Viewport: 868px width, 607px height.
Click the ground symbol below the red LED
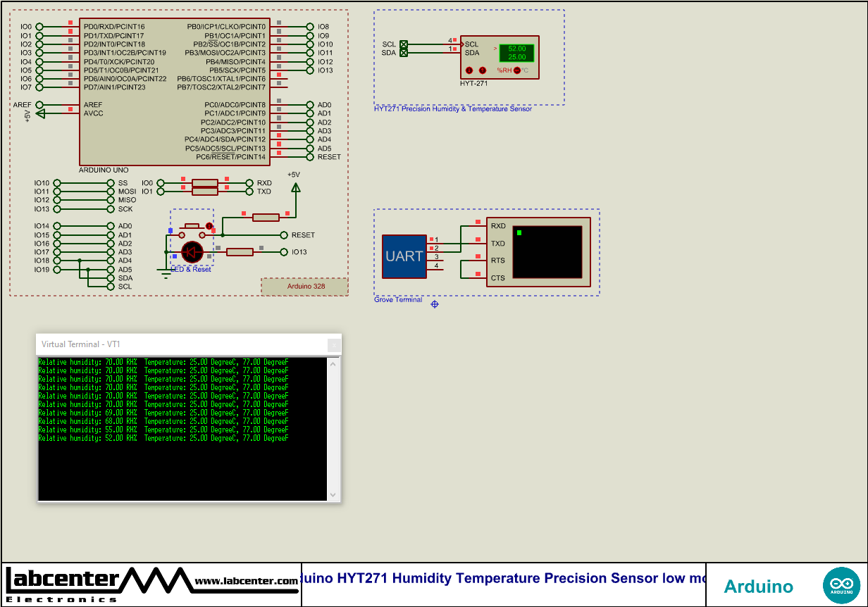pos(166,273)
